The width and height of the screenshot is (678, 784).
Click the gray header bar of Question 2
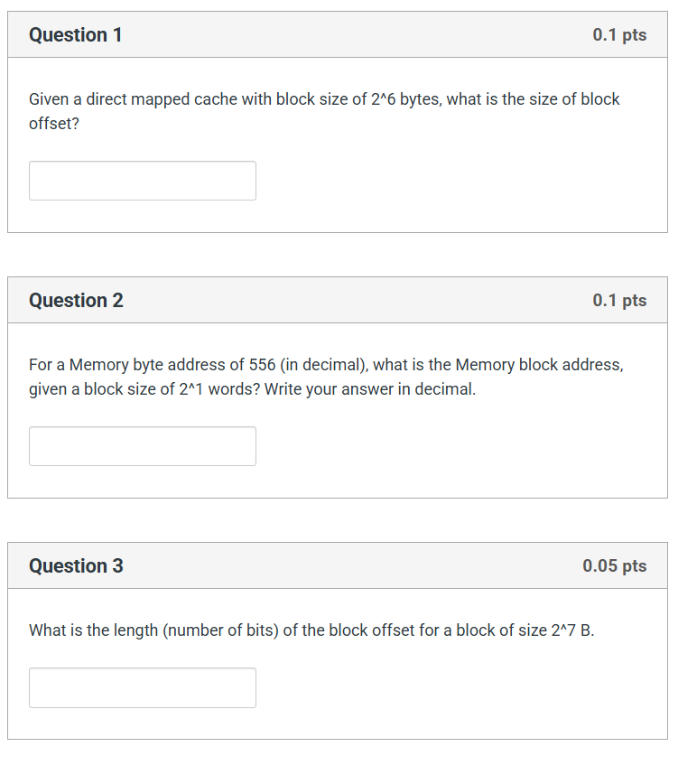pos(339,300)
